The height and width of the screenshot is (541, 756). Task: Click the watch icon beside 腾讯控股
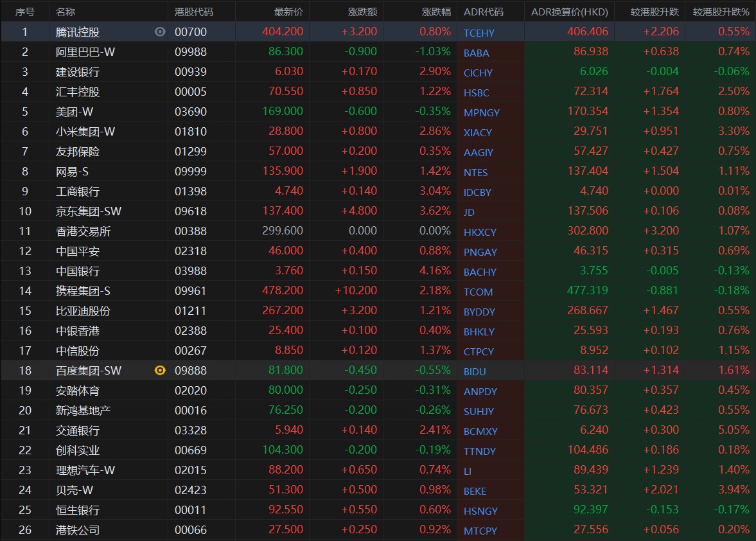160,31
